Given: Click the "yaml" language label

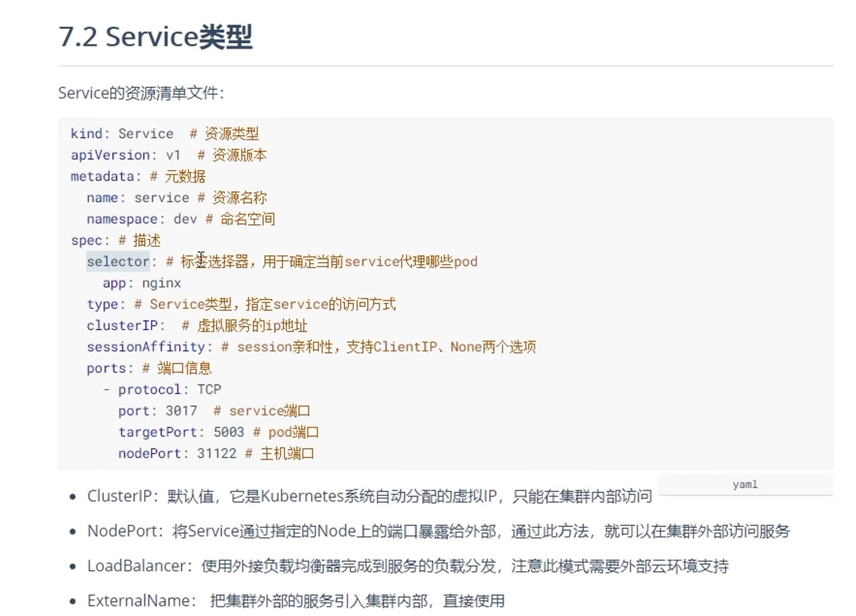Looking at the screenshot, I should coord(745,484).
